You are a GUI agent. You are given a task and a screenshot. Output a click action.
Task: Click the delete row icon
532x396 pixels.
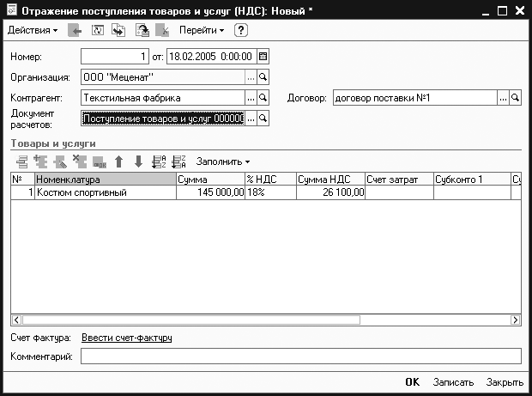click(80, 161)
